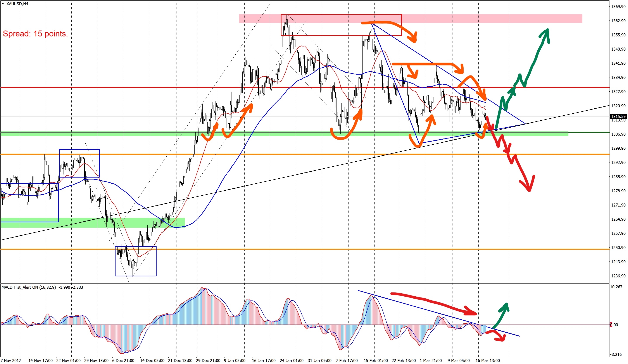Click the 21 Dec 13:00 time label
This screenshot has width=628, height=364.
coord(180,361)
